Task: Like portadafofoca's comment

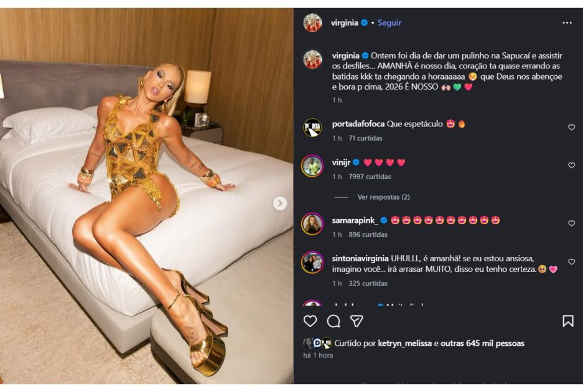Action: click(x=571, y=128)
